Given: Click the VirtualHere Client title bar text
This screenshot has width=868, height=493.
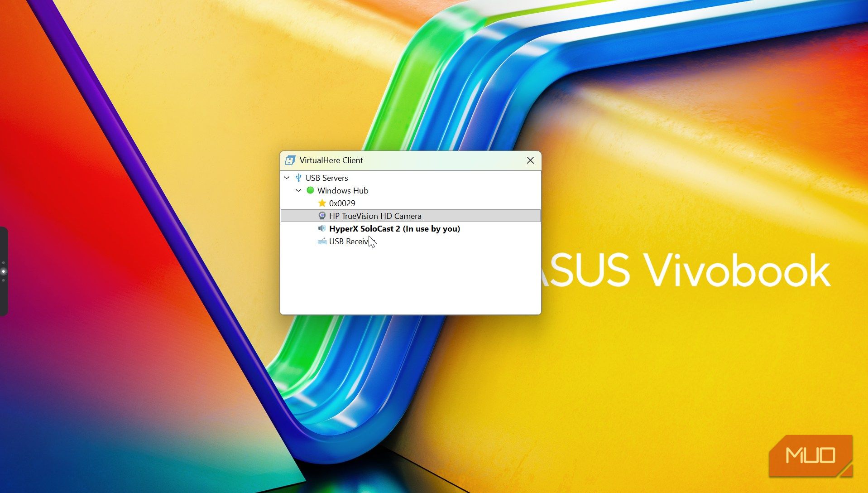Looking at the screenshot, I should tap(331, 160).
